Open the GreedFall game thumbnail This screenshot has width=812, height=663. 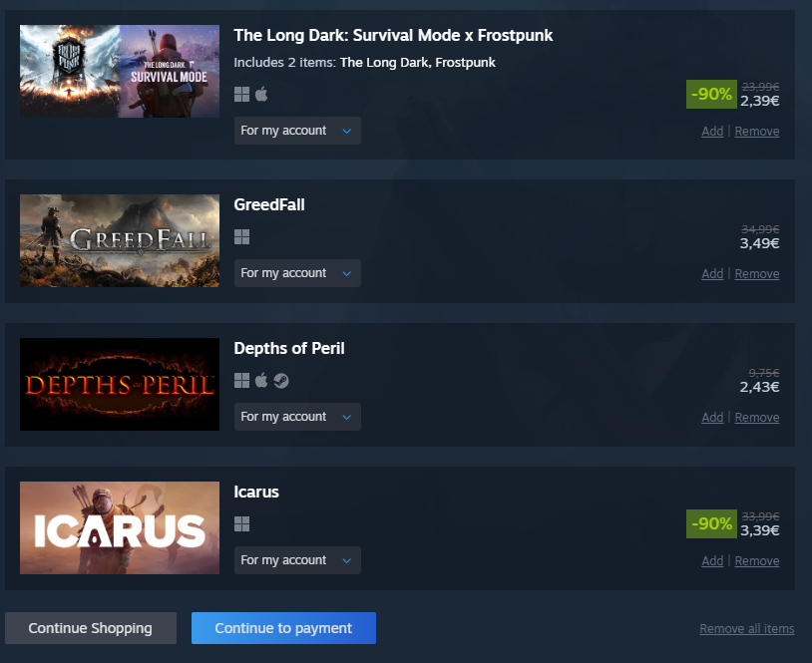coord(120,240)
